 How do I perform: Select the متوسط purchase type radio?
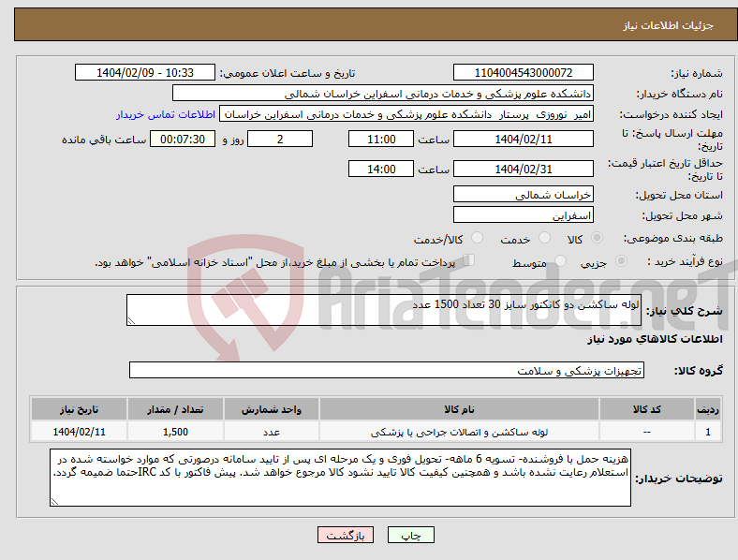click(561, 261)
